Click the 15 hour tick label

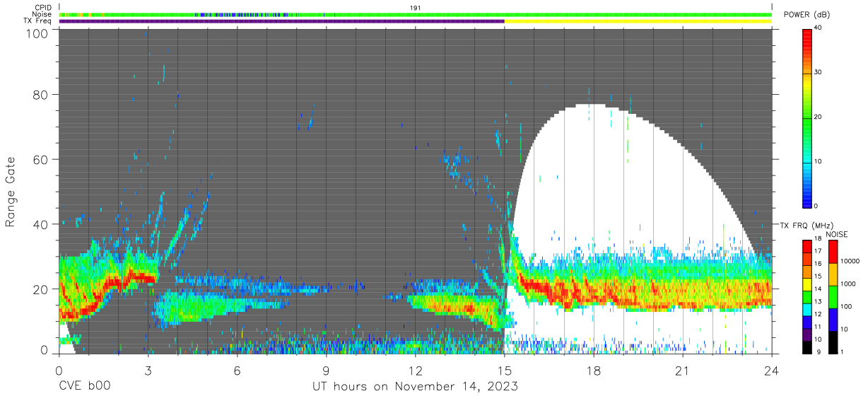(503, 371)
